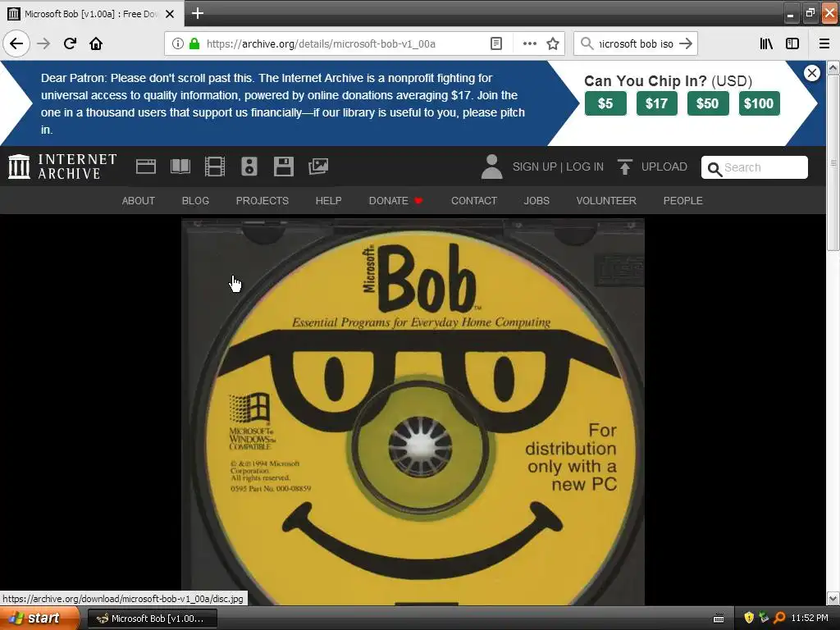Select the Microsoft Bob browser tab
Image resolution: width=840 pixels, height=630 pixels.
tap(92, 13)
